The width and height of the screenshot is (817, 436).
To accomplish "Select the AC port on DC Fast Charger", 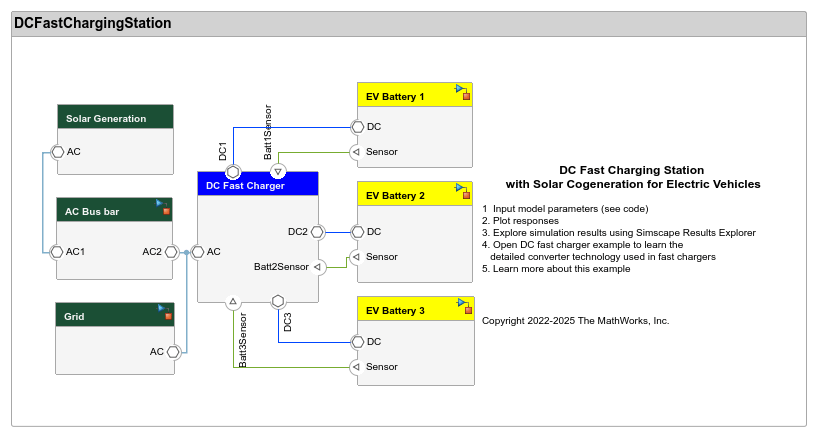I will (197, 252).
